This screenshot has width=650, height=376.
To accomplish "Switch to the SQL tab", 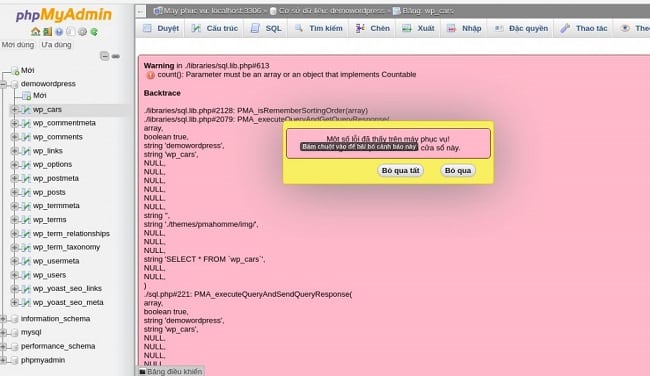I will 266,28.
